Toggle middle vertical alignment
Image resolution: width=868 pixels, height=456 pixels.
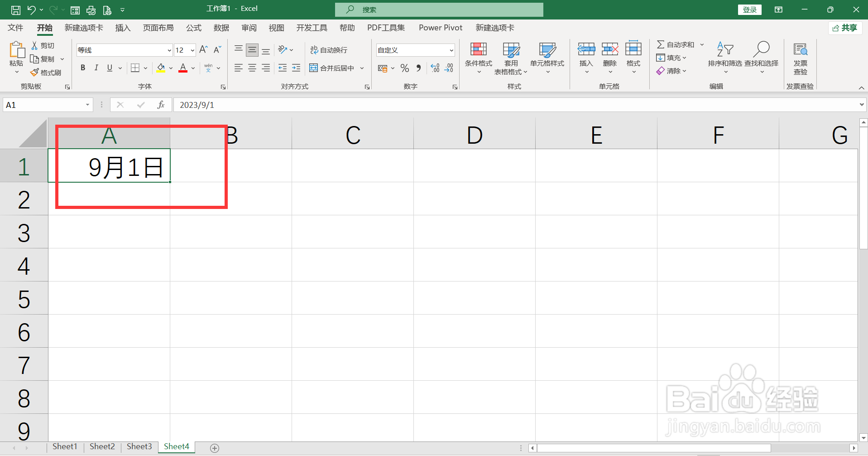[252, 49]
